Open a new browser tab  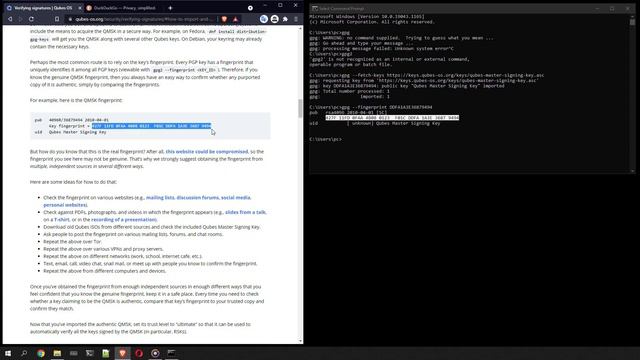pyautogui.click(x=170, y=8)
